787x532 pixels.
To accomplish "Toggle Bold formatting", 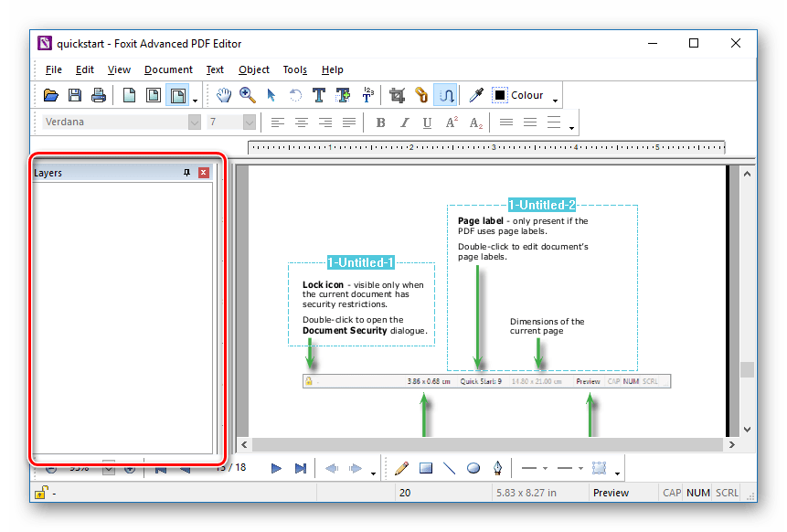I will pos(380,122).
